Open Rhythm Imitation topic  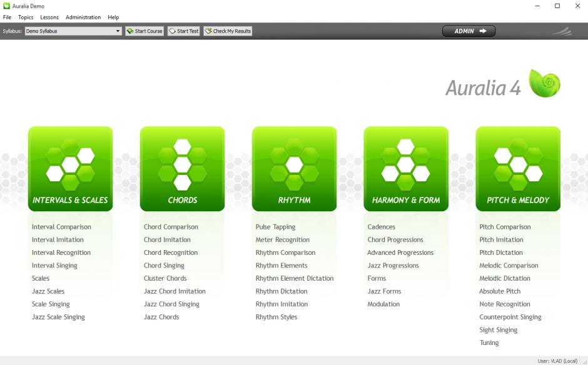(281, 304)
